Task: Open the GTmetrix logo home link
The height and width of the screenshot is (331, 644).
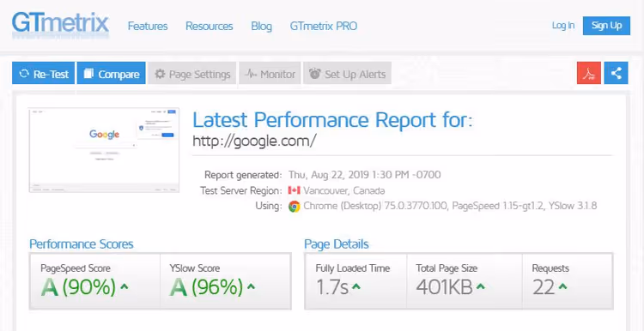Action: click(60, 24)
